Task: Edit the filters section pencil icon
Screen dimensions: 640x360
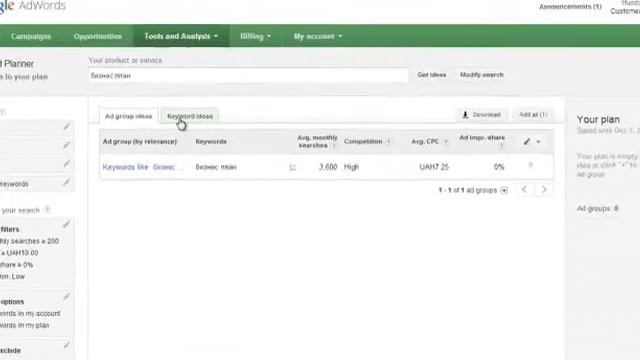Action: 66,224
